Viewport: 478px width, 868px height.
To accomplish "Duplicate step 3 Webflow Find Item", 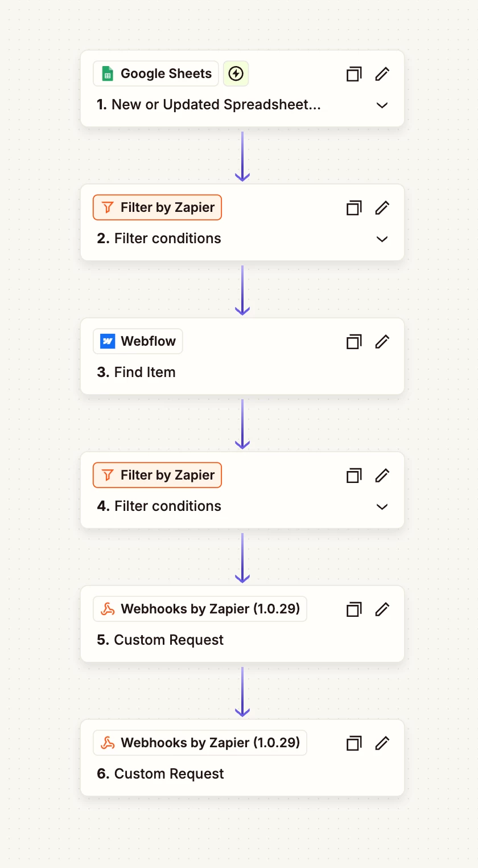I will pos(354,342).
